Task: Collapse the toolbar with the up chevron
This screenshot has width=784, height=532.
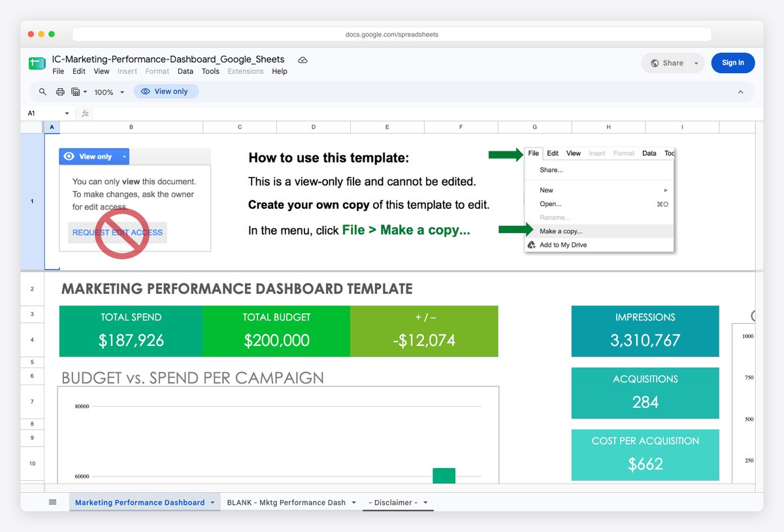Action: coord(740,92)
